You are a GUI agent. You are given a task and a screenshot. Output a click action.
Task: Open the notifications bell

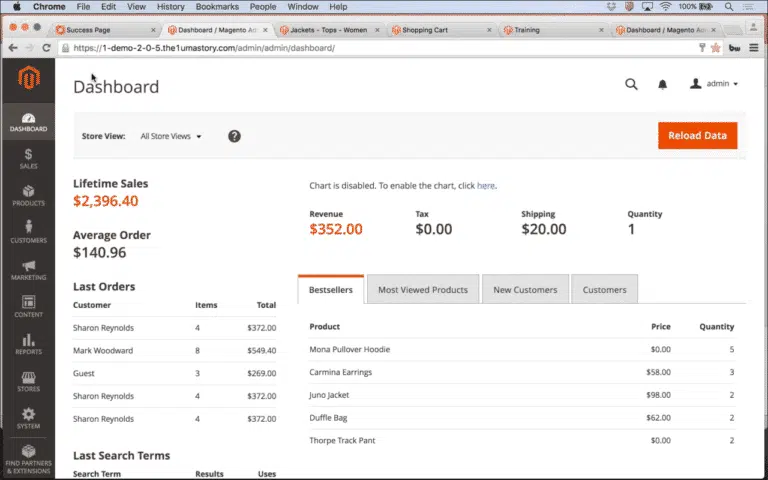[662, 85]
